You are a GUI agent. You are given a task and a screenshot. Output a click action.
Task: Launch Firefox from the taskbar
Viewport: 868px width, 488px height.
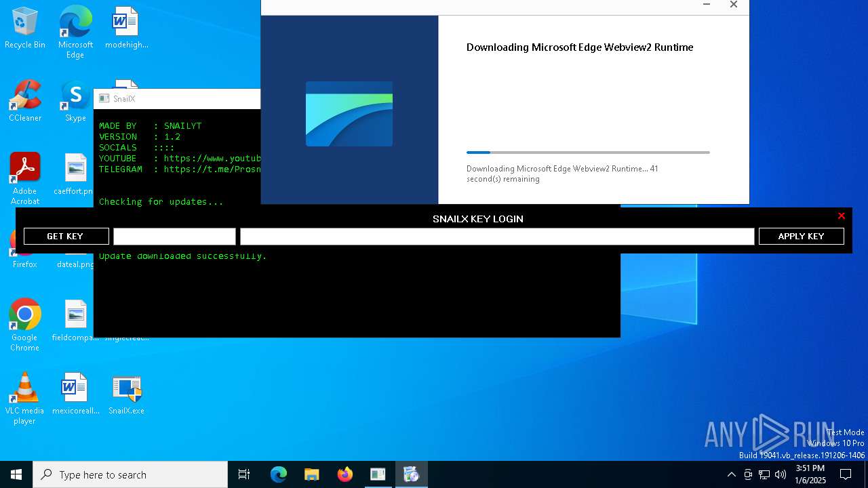[x=345, y=474]
